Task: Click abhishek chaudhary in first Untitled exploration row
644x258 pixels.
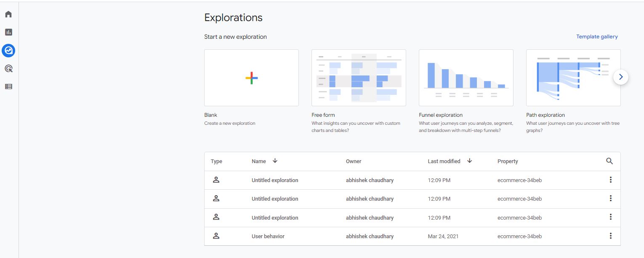Action: click(370, 180)
